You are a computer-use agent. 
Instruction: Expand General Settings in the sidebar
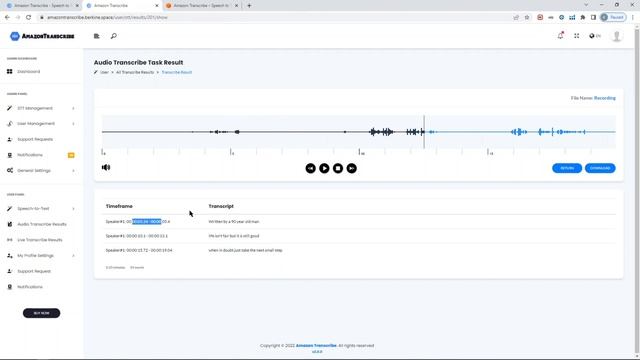click(41, 171)
